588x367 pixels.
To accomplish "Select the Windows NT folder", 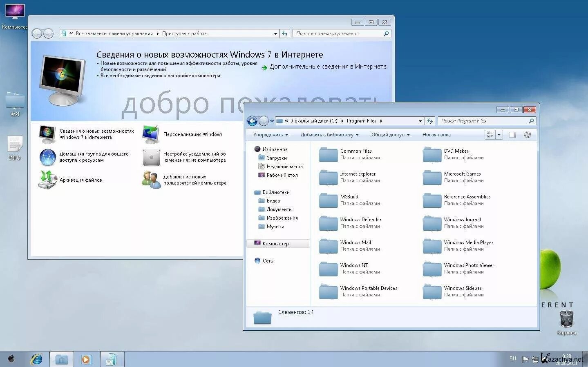I will pyautogui.click(x=349, y=269).
